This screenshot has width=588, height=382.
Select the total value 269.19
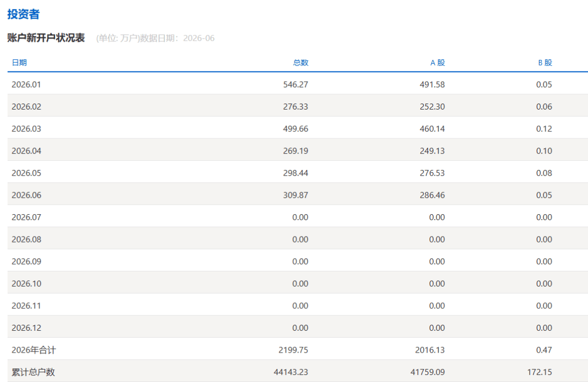tap(296, 151)
